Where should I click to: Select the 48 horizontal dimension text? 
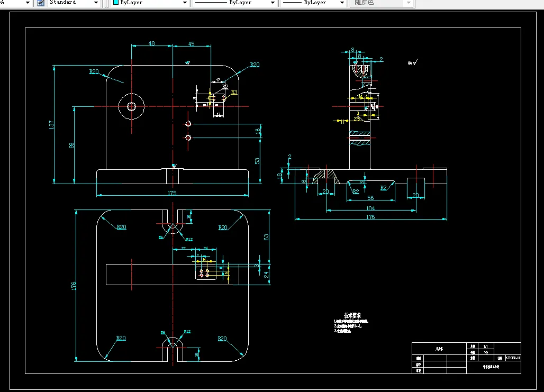tap(152, 43)
